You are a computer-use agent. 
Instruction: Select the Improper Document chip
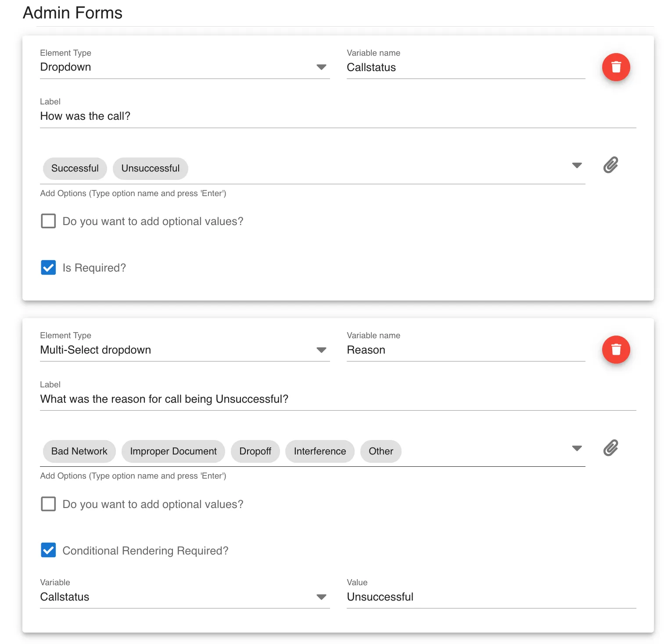(x=173, y=451)
